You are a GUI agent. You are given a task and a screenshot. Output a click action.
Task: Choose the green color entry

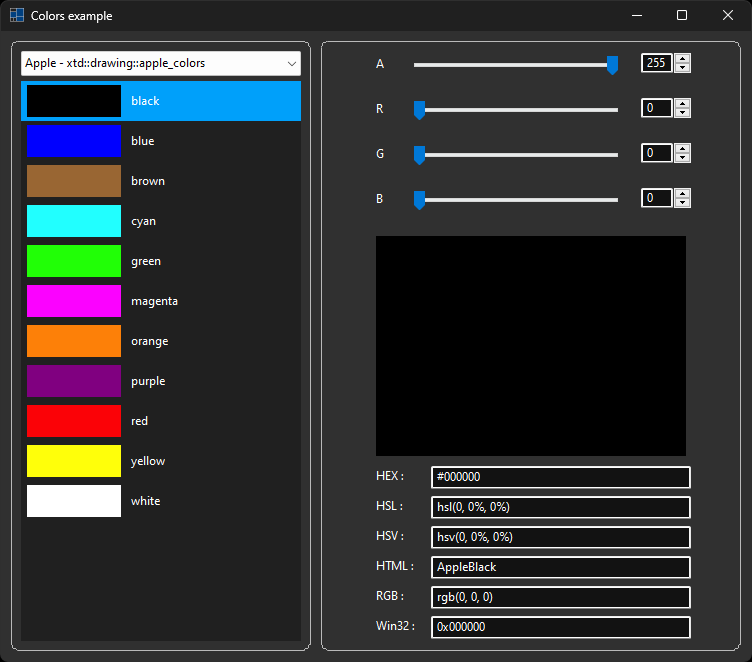point(74,261)
